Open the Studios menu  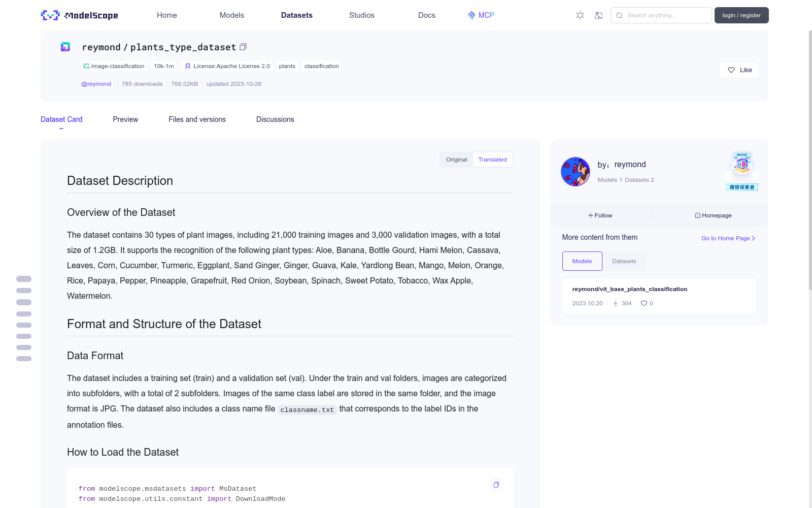[362, 15]
